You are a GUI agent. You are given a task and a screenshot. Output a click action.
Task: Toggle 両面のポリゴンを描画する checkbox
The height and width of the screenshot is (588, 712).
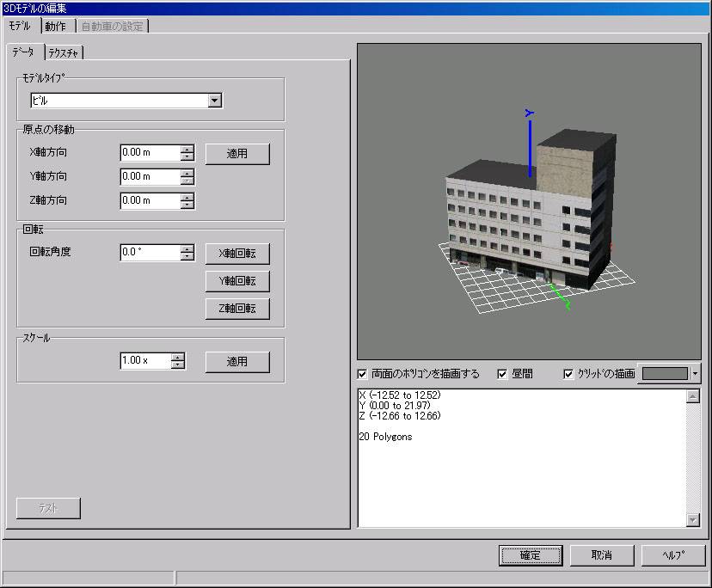coord(362,374)
